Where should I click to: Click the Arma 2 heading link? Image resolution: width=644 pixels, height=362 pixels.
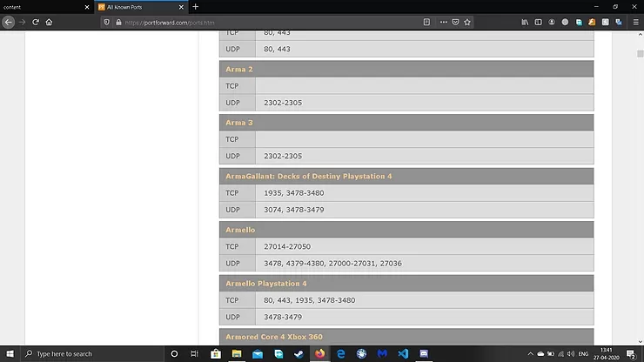(x=239, y=69)
